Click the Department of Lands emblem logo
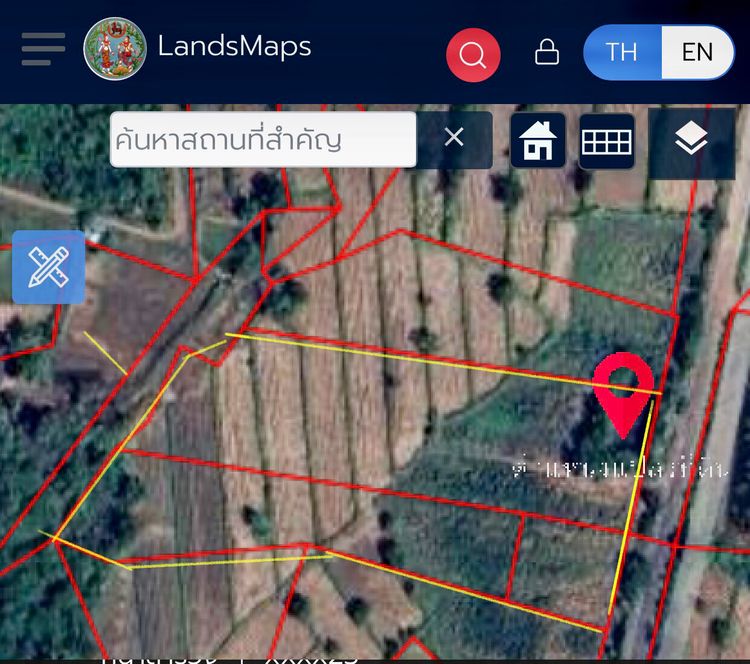 click(115, 49)
